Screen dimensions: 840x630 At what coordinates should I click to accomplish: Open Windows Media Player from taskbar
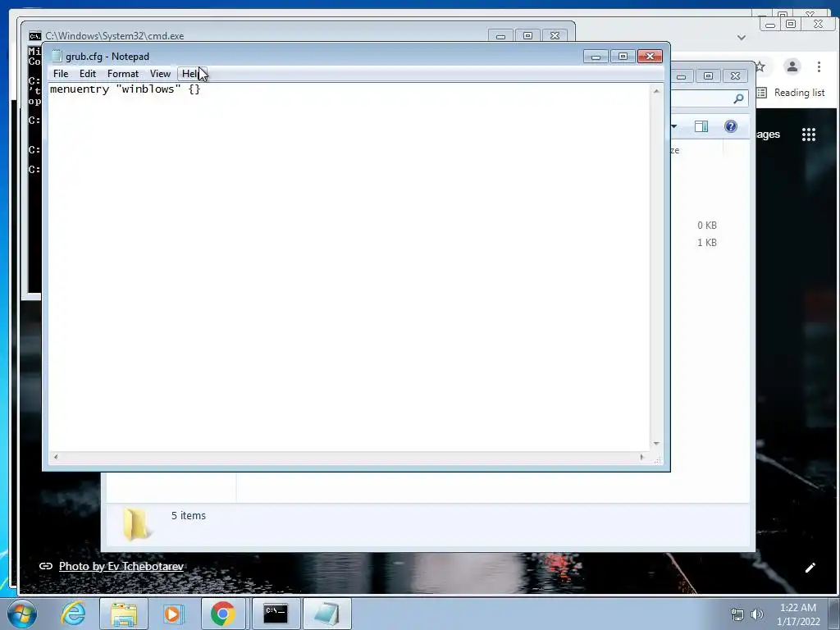174,614
